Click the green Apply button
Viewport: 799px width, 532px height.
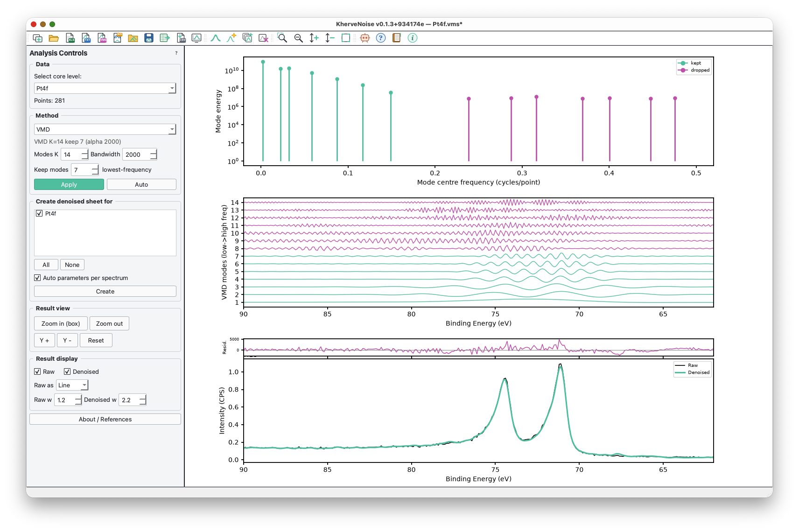[69, 184]
